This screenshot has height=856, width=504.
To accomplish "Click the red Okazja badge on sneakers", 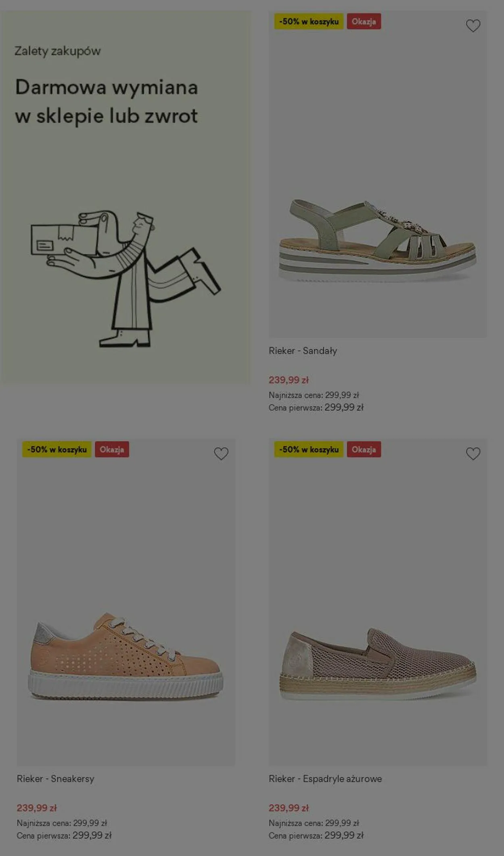I will (112, 449).
